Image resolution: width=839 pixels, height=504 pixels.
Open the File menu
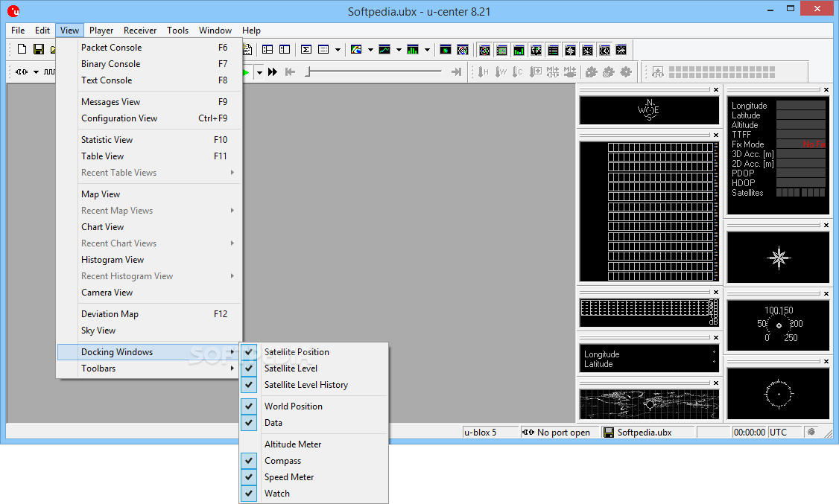[18, 31]
